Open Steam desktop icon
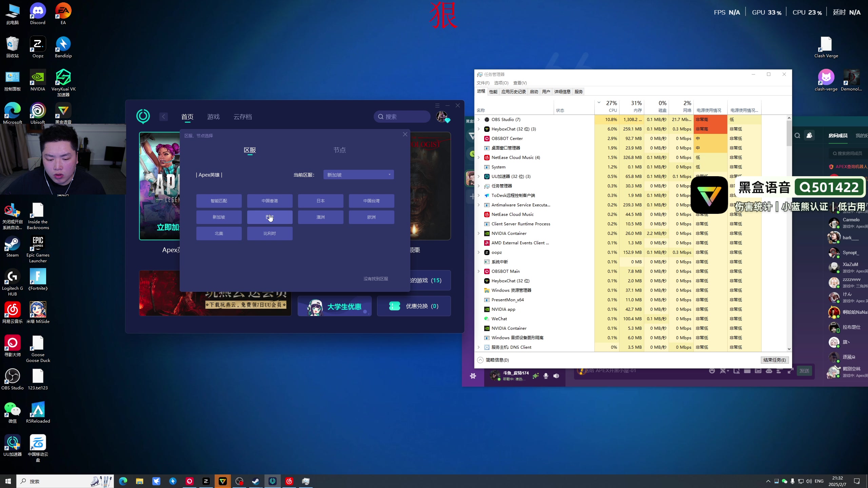Screen dimensions: 868x488 [x=13, y=246]
